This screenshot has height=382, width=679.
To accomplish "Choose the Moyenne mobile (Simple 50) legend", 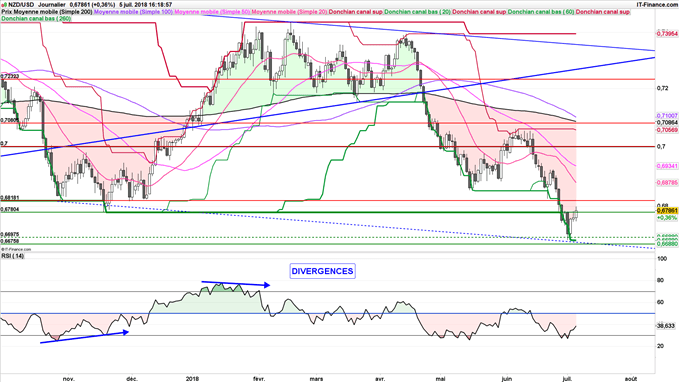I will coord(212,12).
